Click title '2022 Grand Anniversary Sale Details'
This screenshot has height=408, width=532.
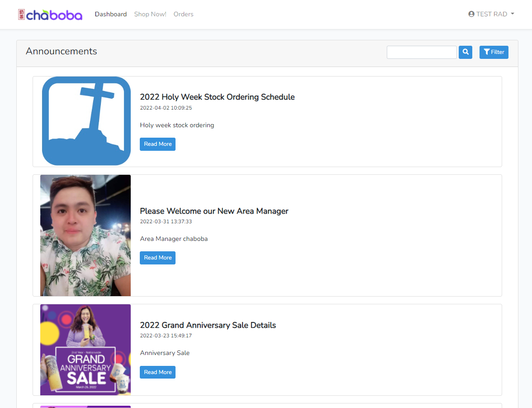(208, 325)
